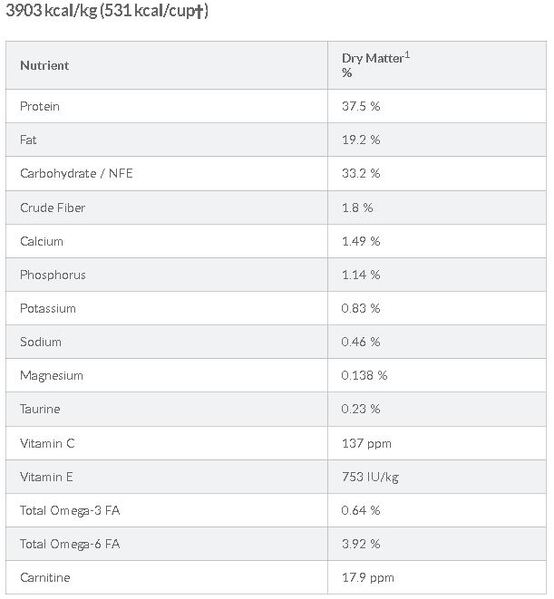The image size is (554, 599).
Task: Select the Protein row label
Action: point(40,106)
